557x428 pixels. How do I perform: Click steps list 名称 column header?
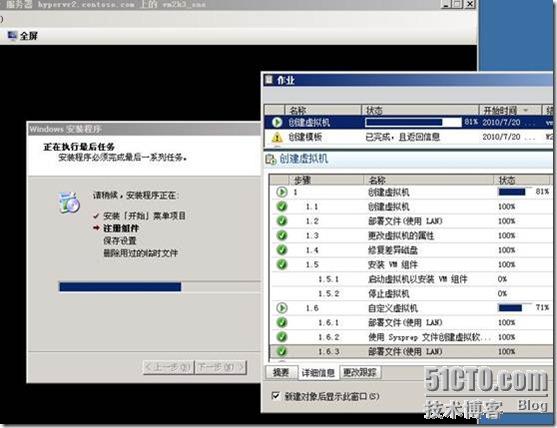click(429, 180)
